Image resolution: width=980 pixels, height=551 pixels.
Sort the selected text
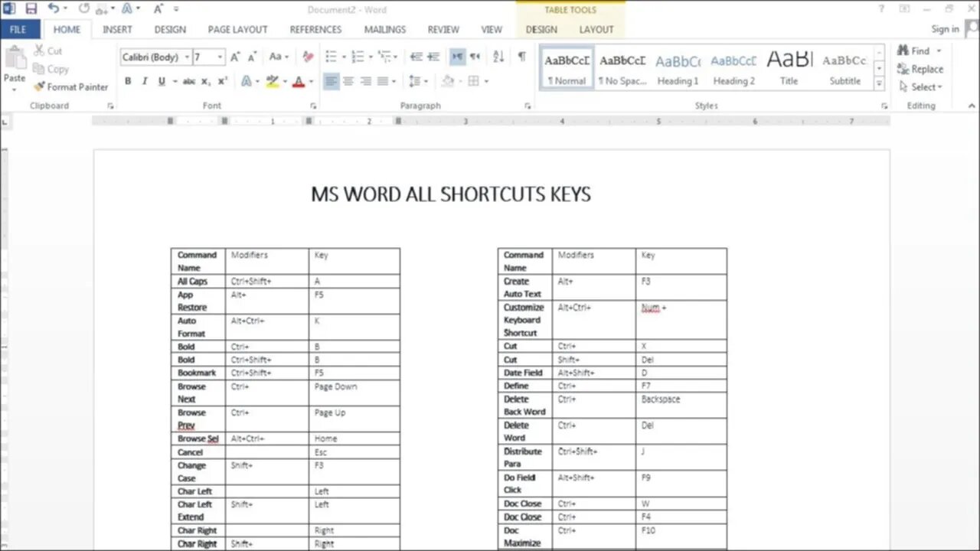point(498,57)
